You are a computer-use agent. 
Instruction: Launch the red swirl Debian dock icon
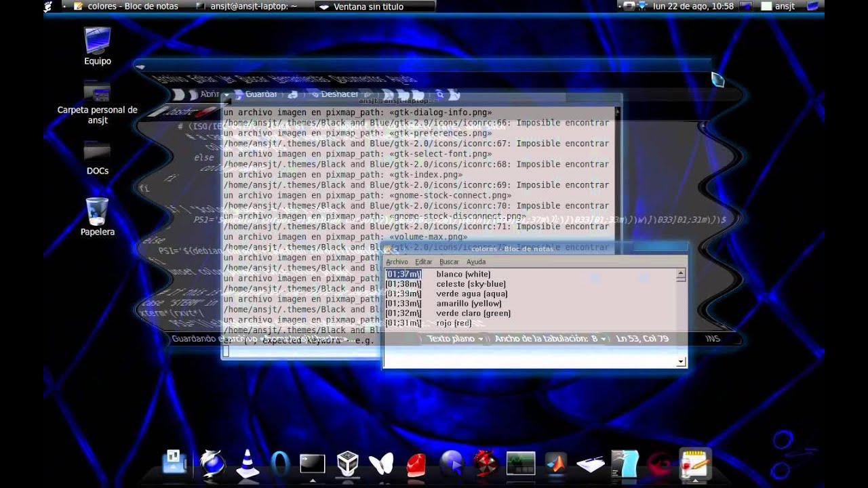tap(661, 464)
